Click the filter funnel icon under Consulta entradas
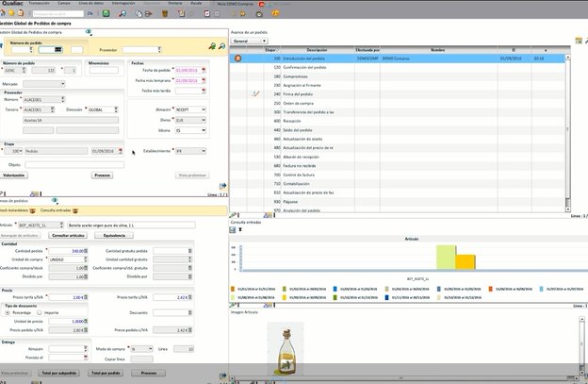 tap(240, 229)
